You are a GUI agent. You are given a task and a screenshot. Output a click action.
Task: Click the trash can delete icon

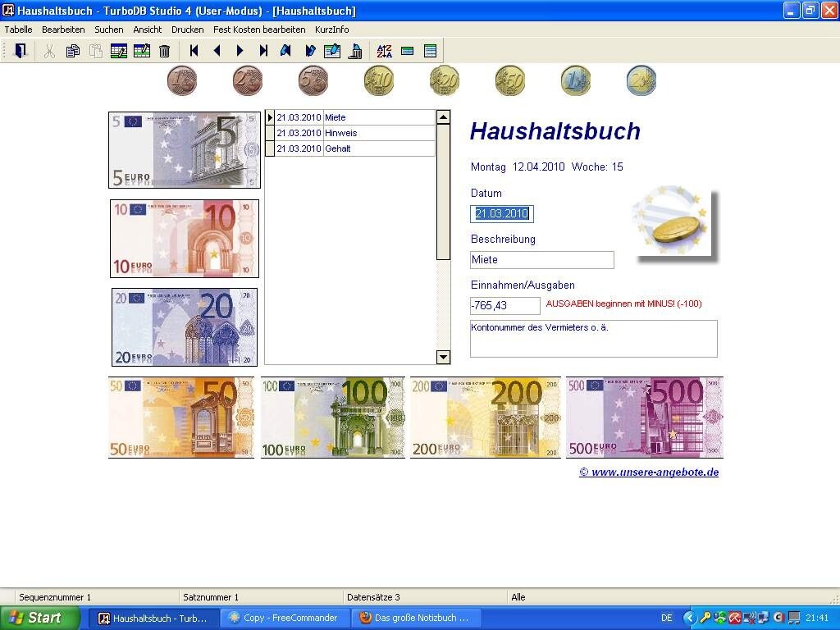(164, 51)
